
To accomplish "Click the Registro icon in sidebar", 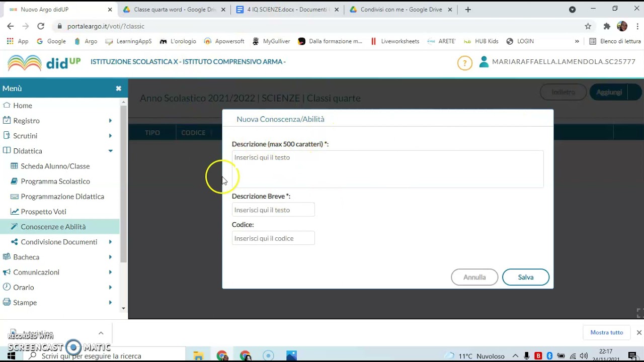I will (x=7, y=121).
